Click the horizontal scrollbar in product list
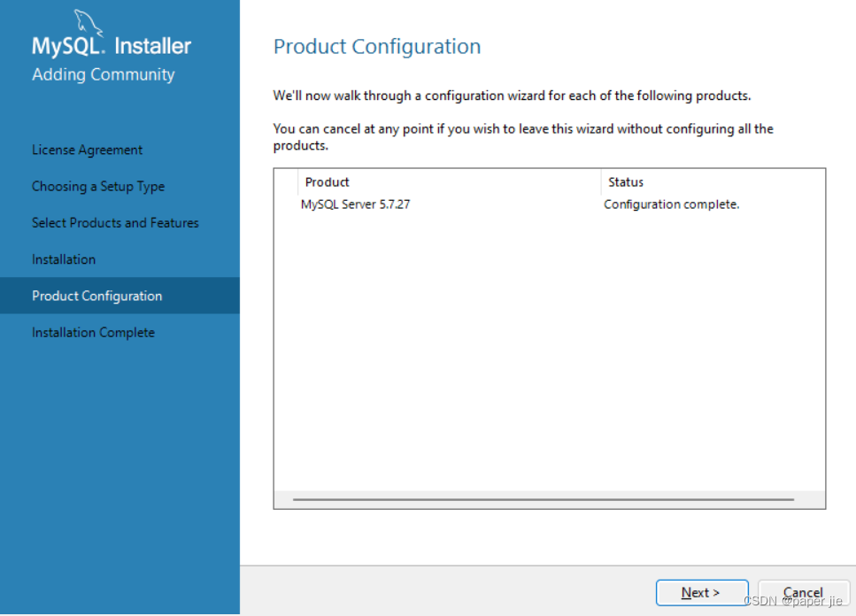 [544, 499]
